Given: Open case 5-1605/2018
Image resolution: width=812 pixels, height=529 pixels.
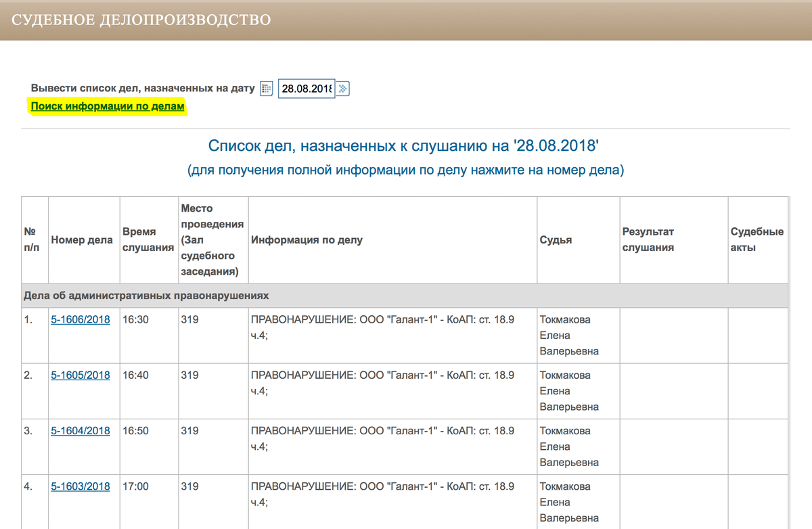Looking at the screenshot, I should tap(81, 375).
